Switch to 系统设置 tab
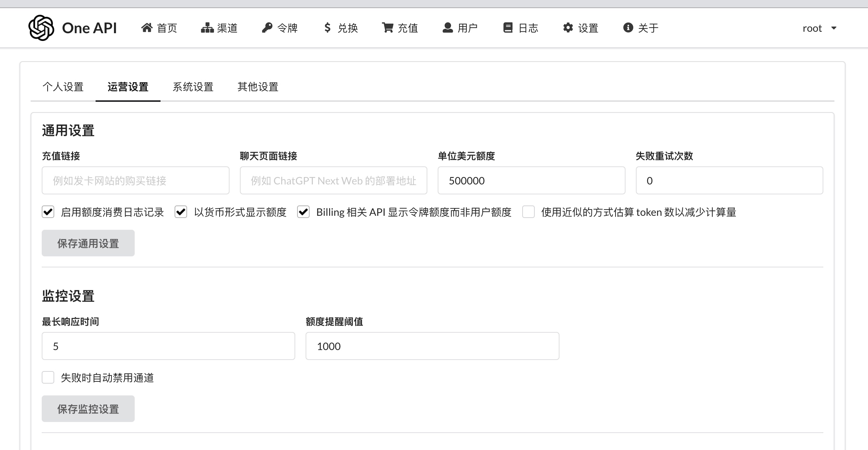This screenshot has width=868, height=450. point(193,87)
